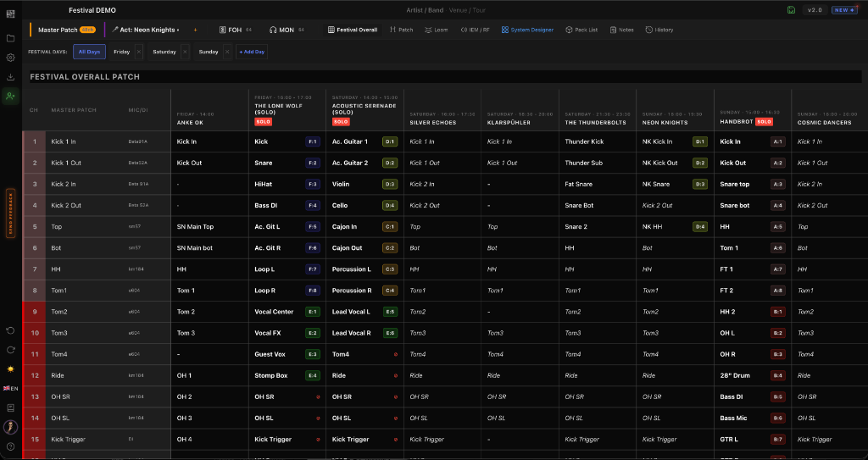Click the F:1 patch badge beside Kick
The image size is (868, 460).
[313, 141]
